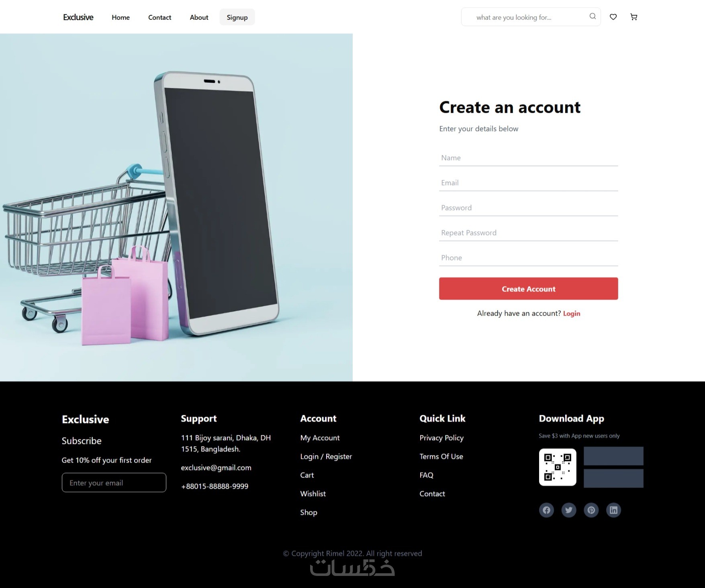Screen dimensions: 705x588
Task: Follow the Login link
Action: pyautogui.click(x=572, y=313)
